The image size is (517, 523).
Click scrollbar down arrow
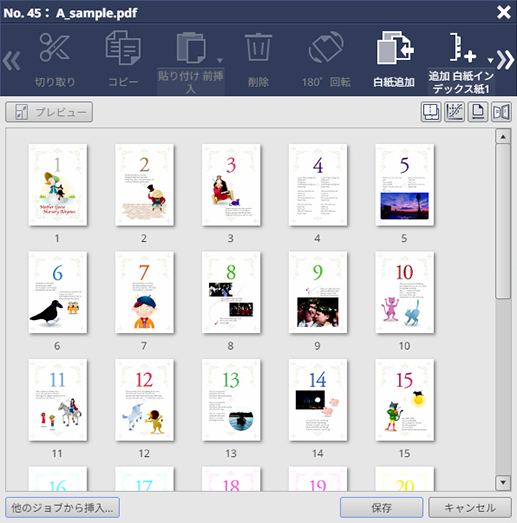pyautogui.click(x=503, y=482)
